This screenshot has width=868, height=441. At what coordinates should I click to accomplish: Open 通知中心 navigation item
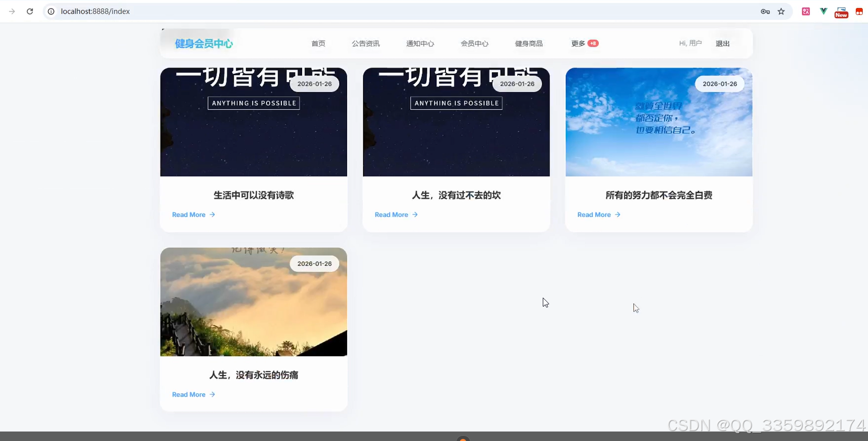(420, 43)
